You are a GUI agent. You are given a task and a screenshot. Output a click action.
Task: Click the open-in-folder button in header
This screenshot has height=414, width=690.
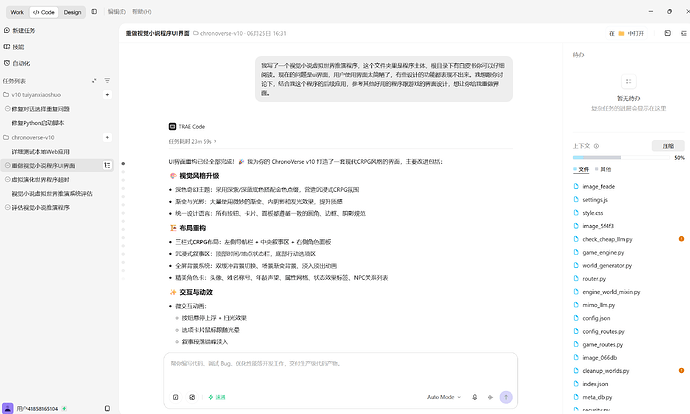point(626,33)
